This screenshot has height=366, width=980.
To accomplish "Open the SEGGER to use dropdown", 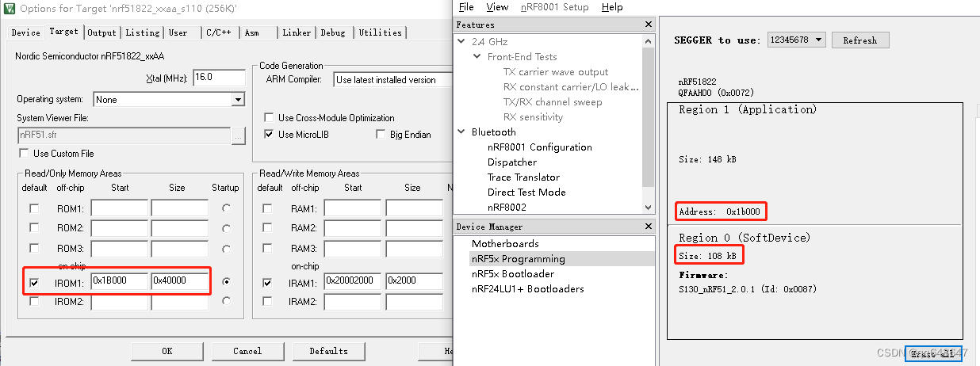I will [x=797, y=40].
